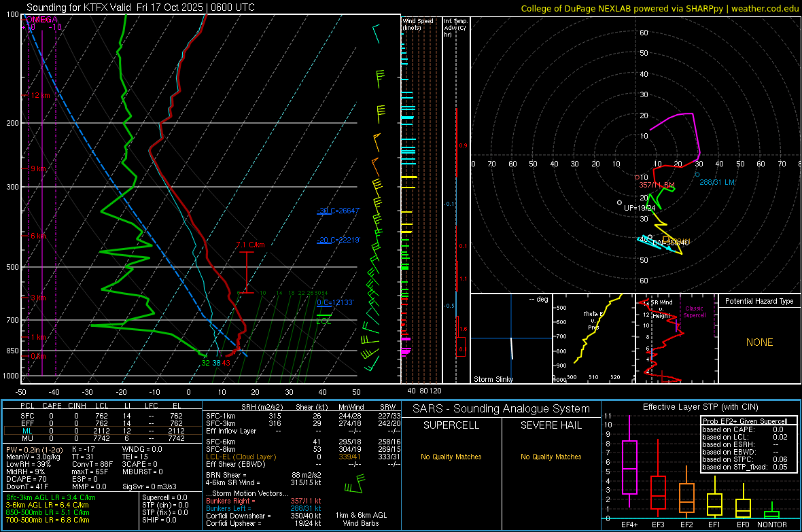Click the "288/31 LM" hodograph label

pos(717,182)
